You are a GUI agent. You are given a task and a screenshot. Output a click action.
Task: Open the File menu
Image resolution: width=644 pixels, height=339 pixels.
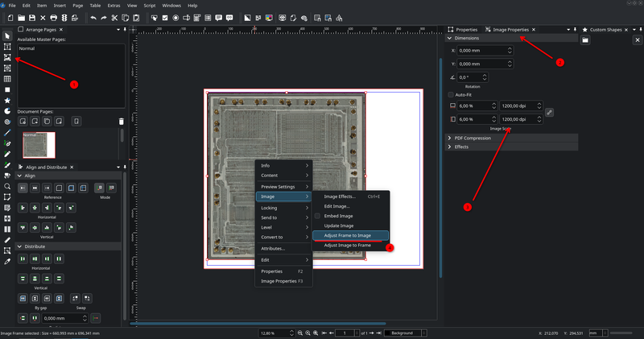[12, 6]
